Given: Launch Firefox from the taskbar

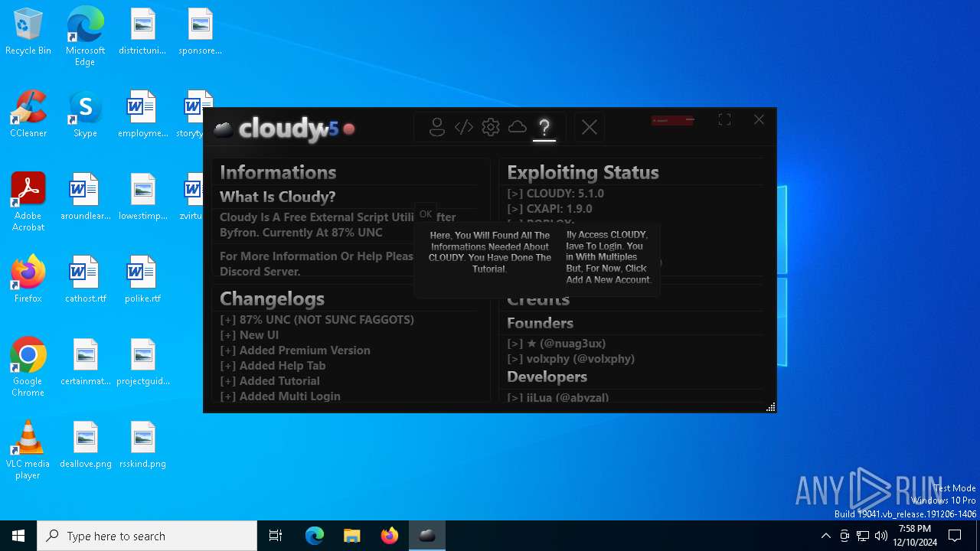Looking at the screenshot, I should tap(389, 536).
